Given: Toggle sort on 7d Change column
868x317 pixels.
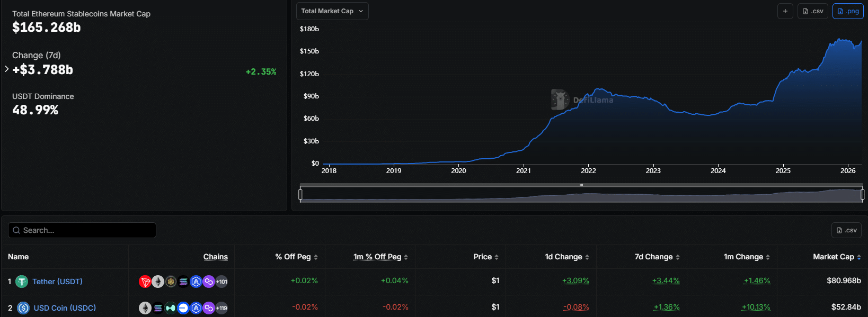Looking at the screenshot, I should [x=657, y=257].
